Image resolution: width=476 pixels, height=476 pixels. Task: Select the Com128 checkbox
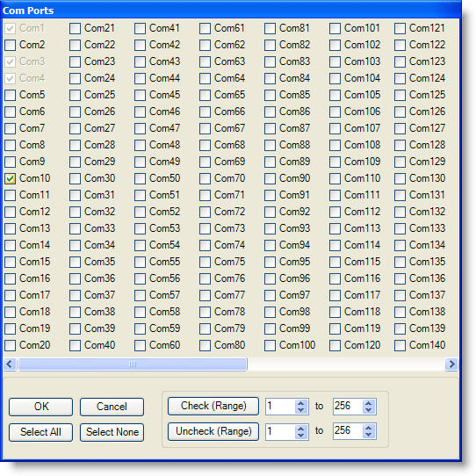(x=400, y=145)
